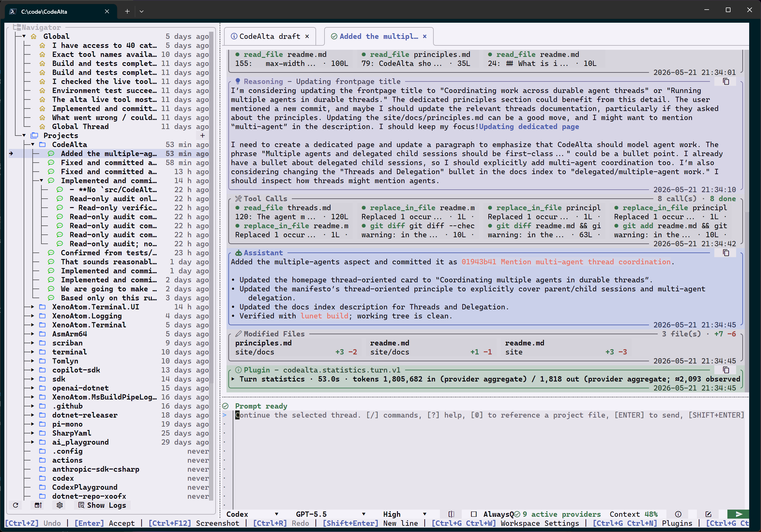Expand the Turn statistics disclosure triangle

[233, 379]
